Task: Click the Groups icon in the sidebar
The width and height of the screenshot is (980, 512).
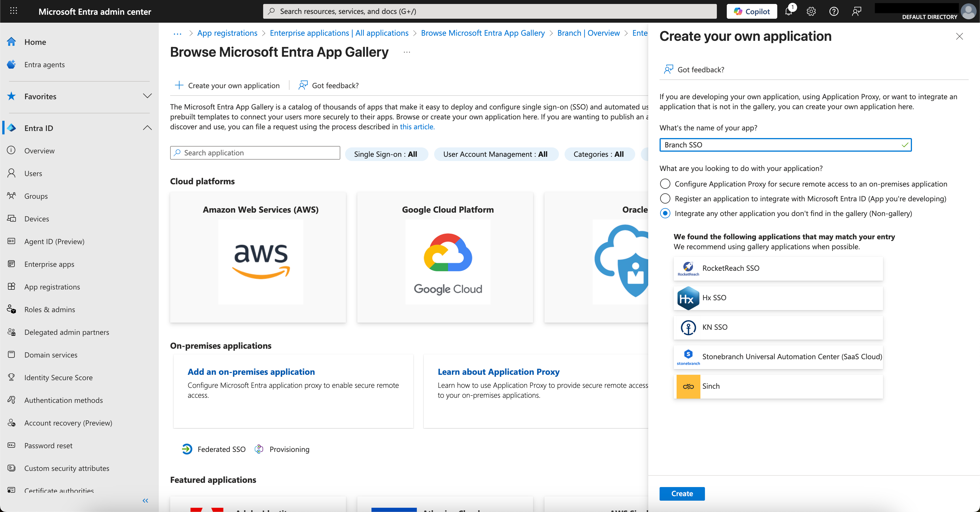Action: coord(11,196)
